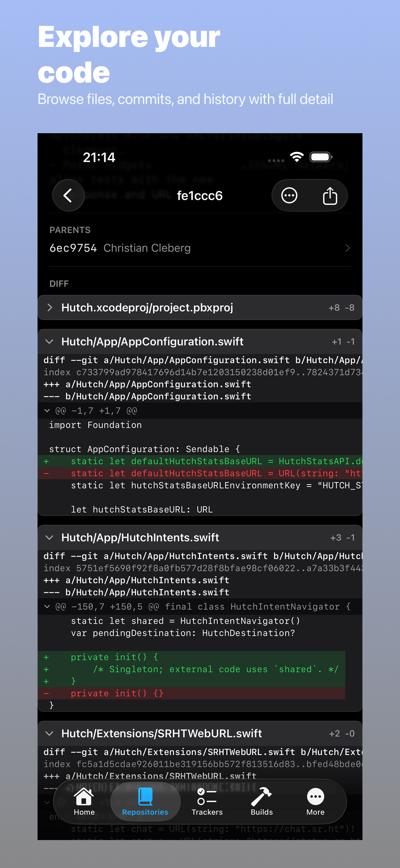Tap the back chevron button
Screen dimensions: 400x868
coord(68,196)
